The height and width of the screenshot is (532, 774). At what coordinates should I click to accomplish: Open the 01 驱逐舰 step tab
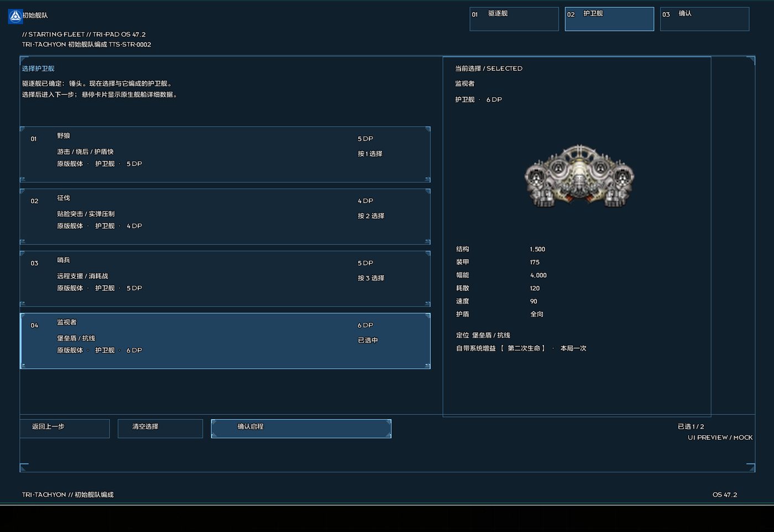(x=514, y=19)
